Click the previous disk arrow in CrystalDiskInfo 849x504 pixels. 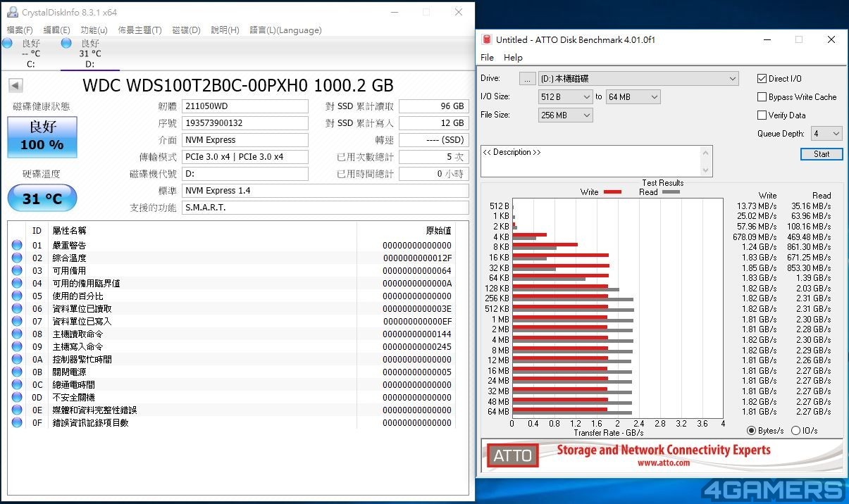[x=16, y=86]
